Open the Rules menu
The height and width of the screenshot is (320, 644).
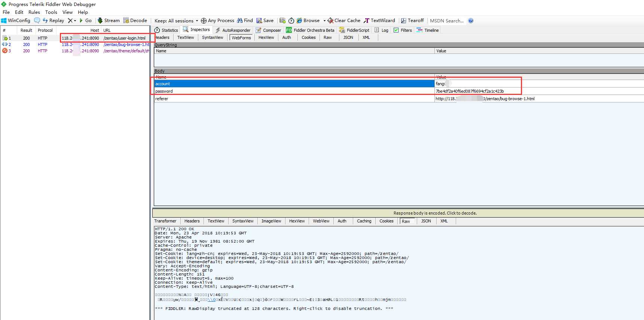[34, 12]
